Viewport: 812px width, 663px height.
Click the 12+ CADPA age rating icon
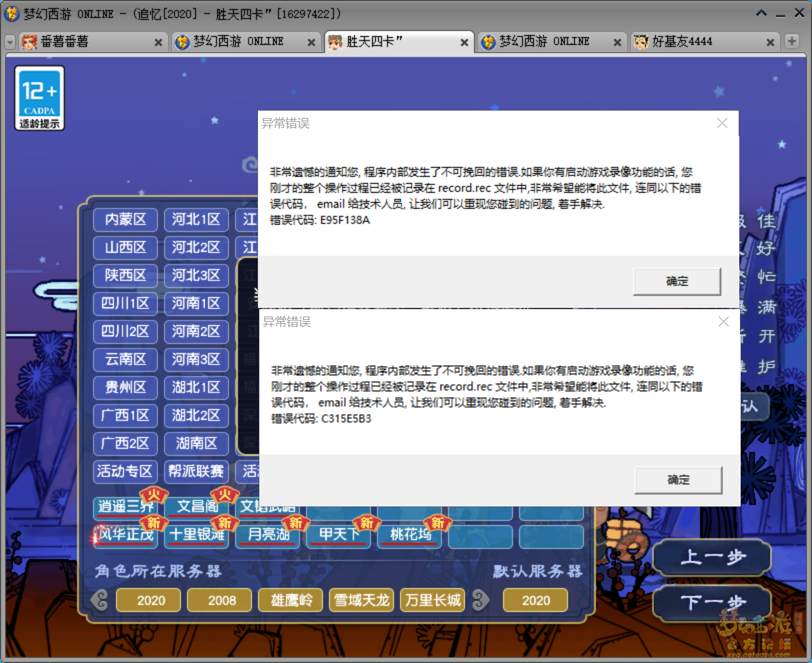[x=39, y=98]
